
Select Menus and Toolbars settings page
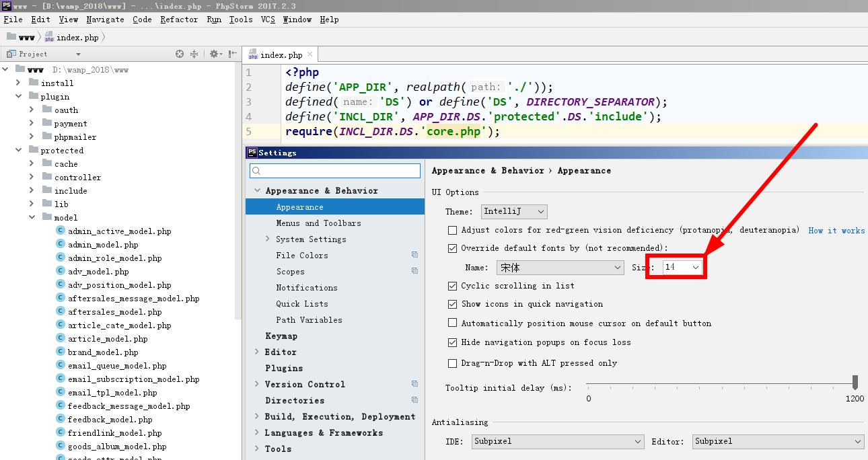318,223
